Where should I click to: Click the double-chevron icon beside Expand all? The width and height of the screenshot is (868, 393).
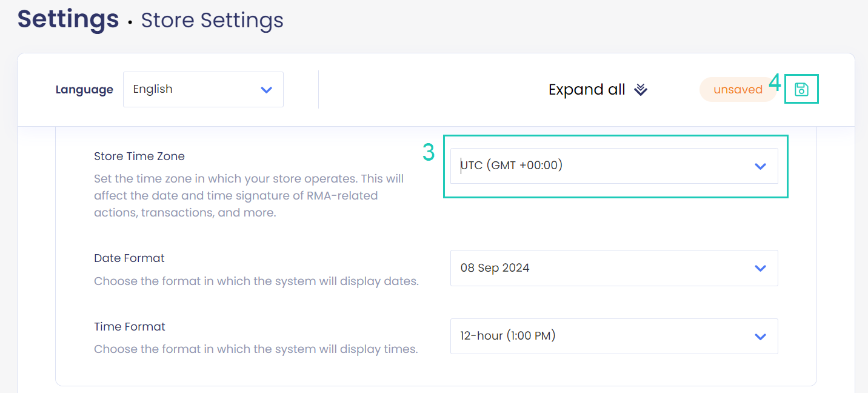tap(641, 90)
